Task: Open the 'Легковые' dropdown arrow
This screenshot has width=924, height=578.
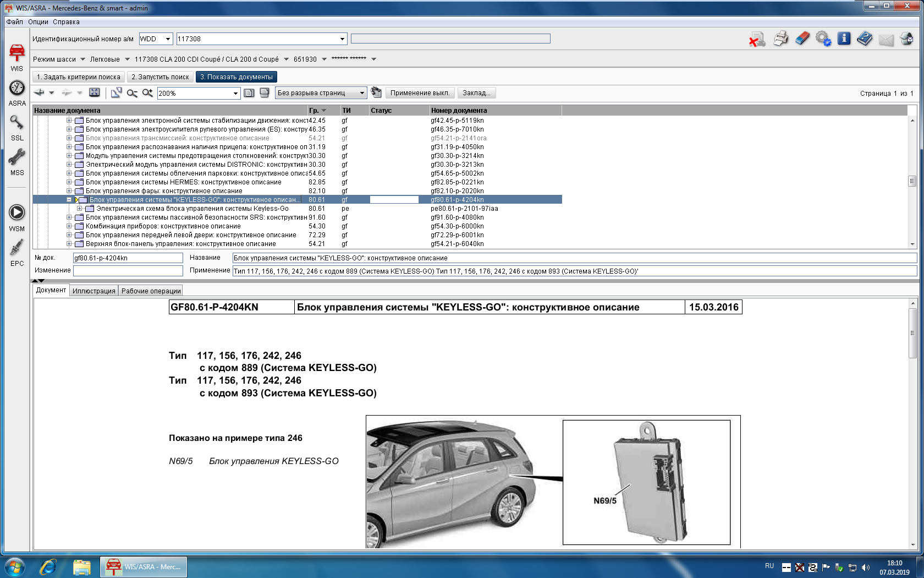Action: (127, 59)
